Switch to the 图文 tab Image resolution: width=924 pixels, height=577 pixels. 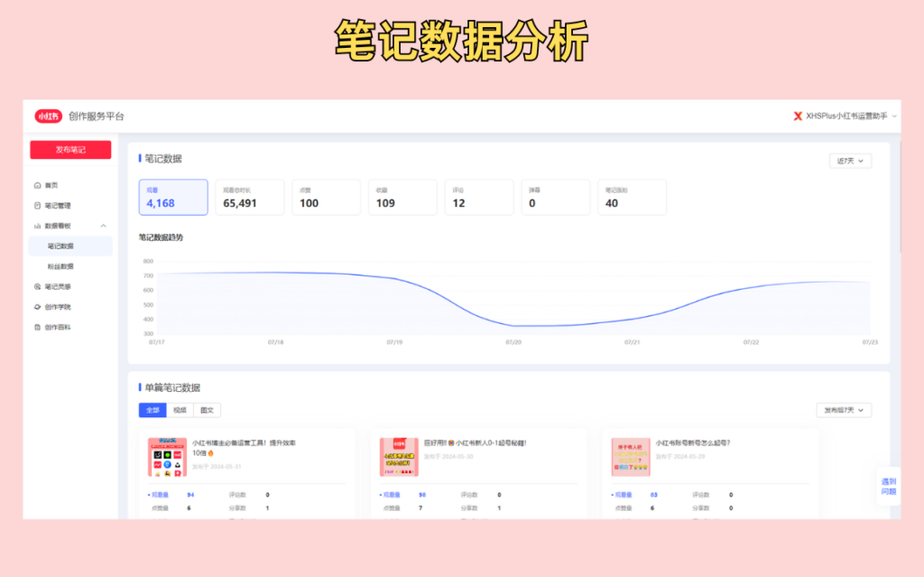point(208,409)
